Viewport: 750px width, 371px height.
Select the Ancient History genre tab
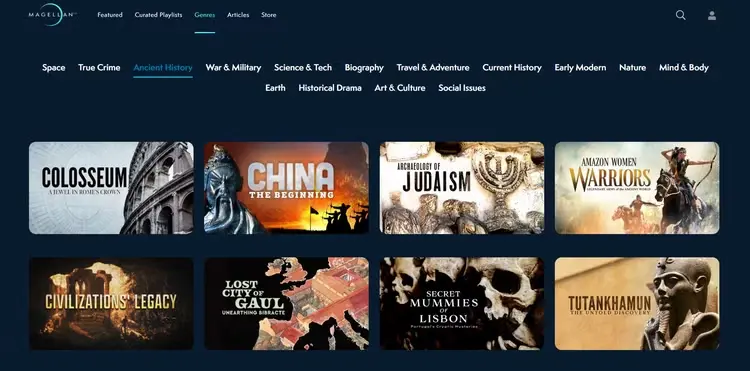[x=163, y=67]
